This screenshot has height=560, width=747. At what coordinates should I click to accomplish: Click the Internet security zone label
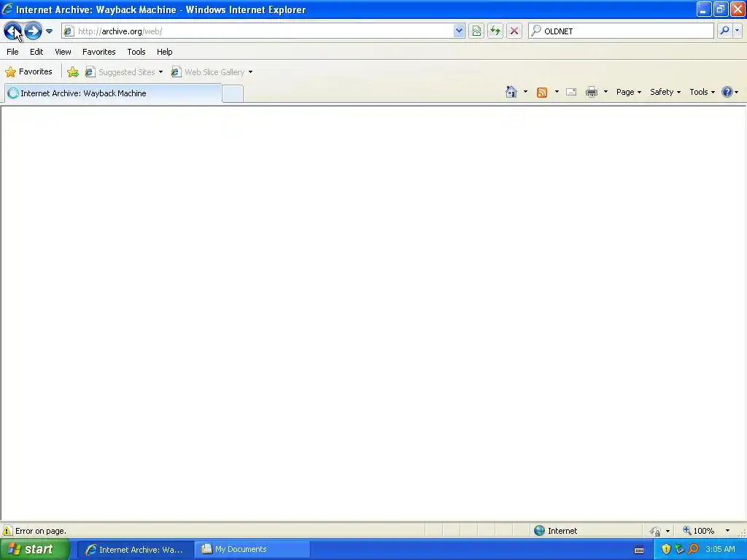[562, 531]
